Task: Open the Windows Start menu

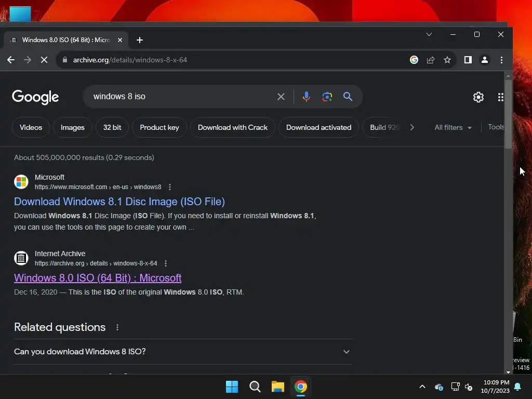Action: [232, 387]
